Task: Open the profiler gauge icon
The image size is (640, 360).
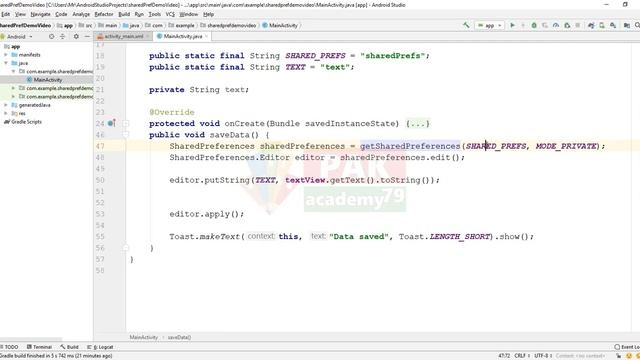Action: [556, 25]
